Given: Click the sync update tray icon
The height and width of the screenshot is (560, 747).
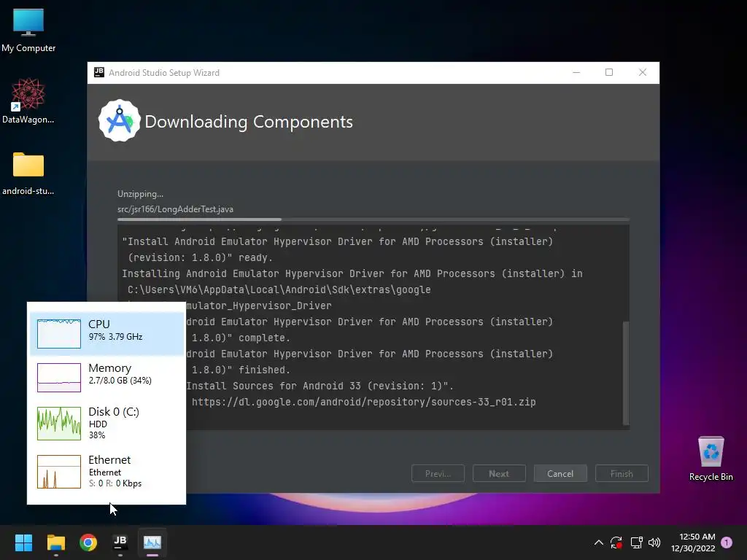Looking at the screenshot, I should [x=616, y=542].
